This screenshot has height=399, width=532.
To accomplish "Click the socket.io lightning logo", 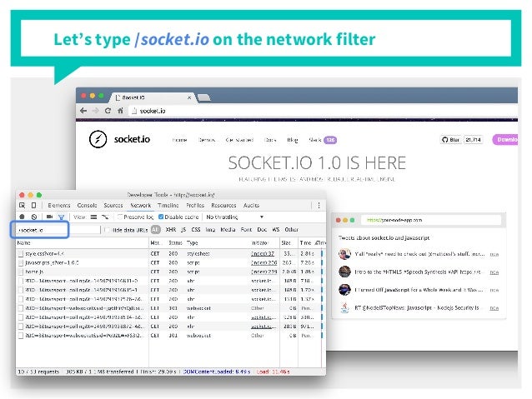I will [98, 139].
